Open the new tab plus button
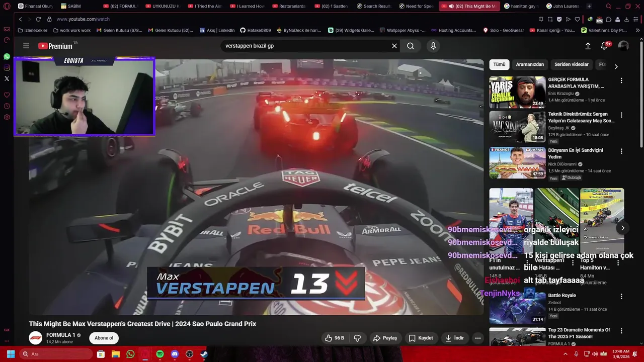The height and width of the screenshot is (362, 644). (x=589, y=6)
